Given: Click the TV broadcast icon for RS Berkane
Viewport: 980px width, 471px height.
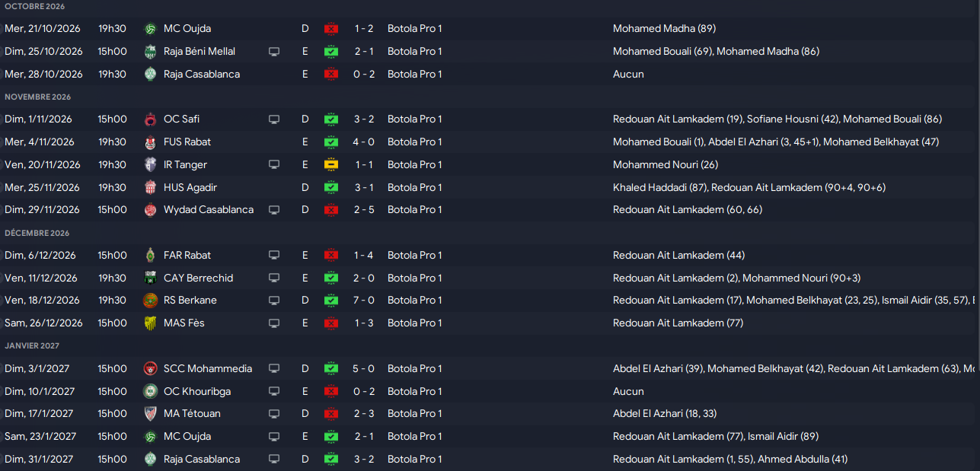Looking at the screenshot, I should 274,301.
